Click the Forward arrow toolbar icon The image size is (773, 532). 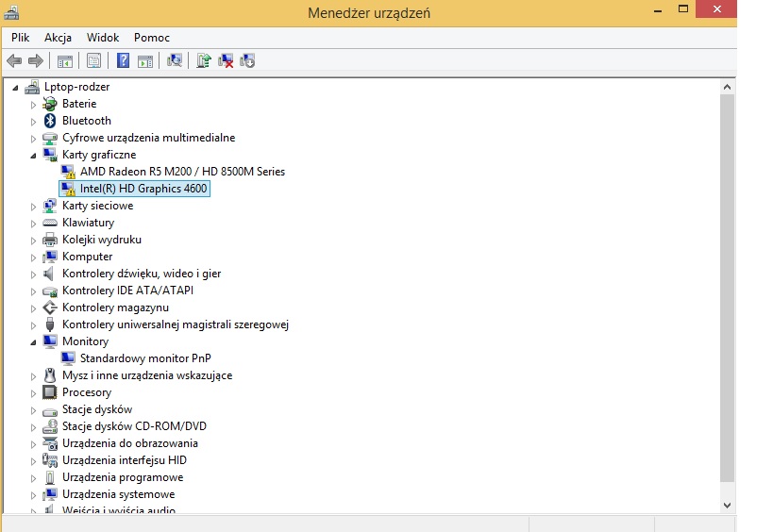36,61
